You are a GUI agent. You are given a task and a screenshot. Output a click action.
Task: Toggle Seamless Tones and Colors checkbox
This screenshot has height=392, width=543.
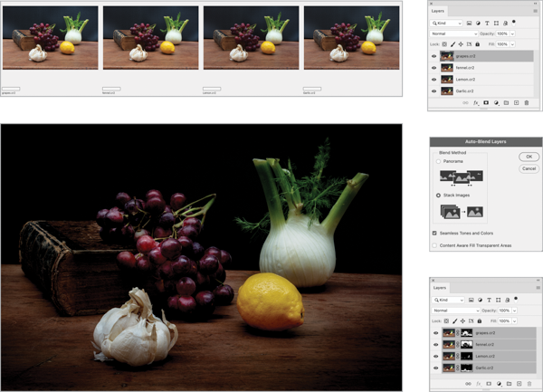click(x=434, y=233)
